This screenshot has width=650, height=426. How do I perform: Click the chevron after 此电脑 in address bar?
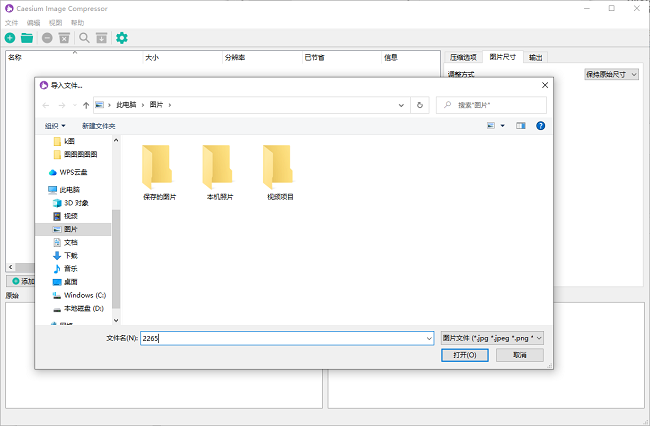(143, 105)
